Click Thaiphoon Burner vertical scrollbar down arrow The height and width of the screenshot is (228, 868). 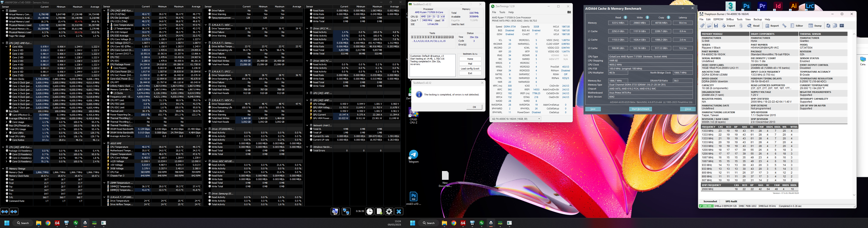click(x=854, y=195)
